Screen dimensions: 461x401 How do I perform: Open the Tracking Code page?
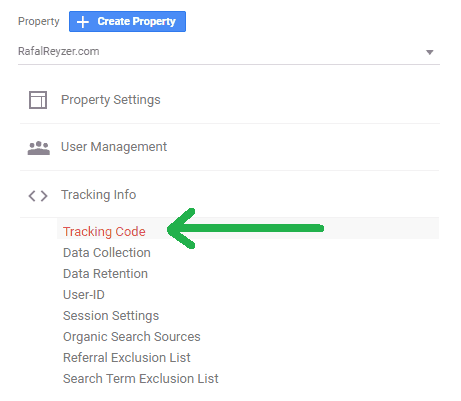[104, 232]
